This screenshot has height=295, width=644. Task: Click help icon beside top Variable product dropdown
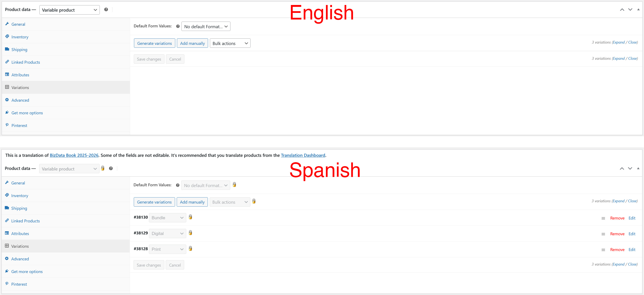106,10
